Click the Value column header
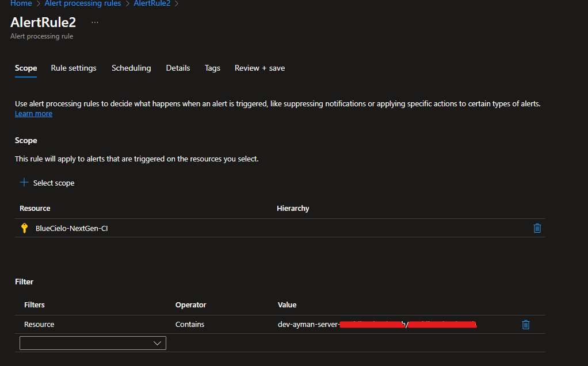Screen dimensions: 588x366 287,305
